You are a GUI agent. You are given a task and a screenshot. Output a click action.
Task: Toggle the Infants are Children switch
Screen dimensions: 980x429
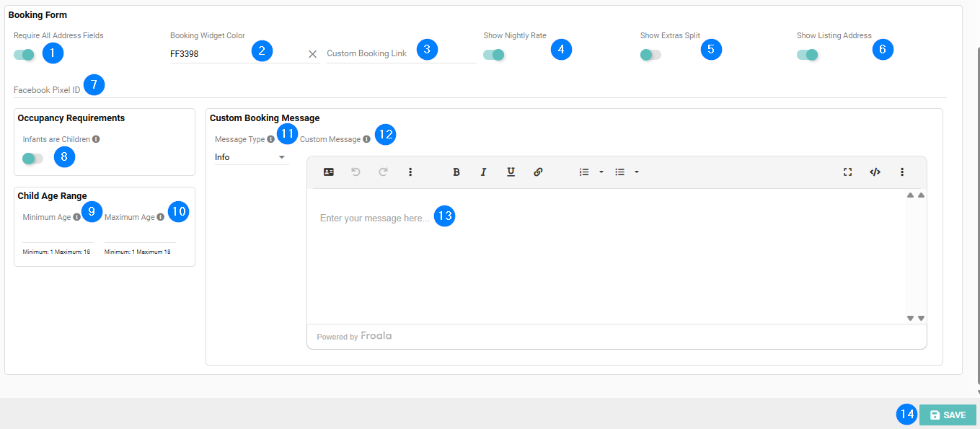point(32,159)
